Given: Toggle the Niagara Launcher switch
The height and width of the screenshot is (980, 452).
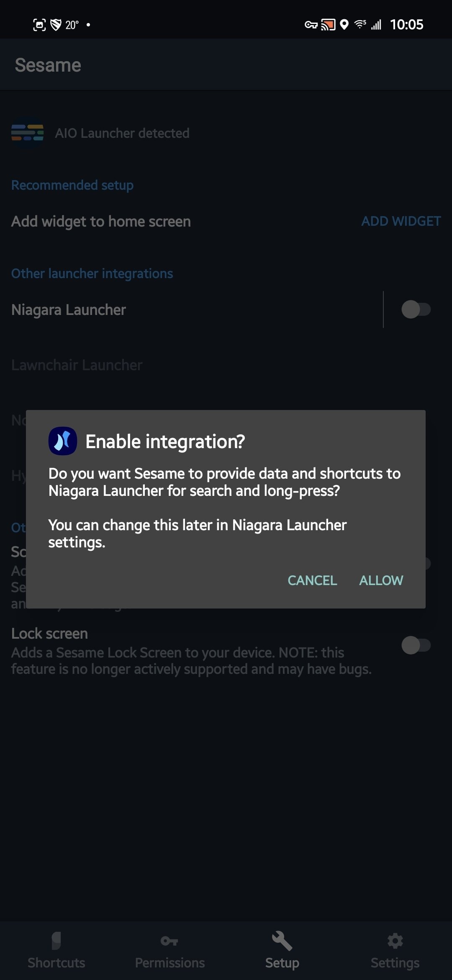Looking at the screenshot, I should (416, 309).
